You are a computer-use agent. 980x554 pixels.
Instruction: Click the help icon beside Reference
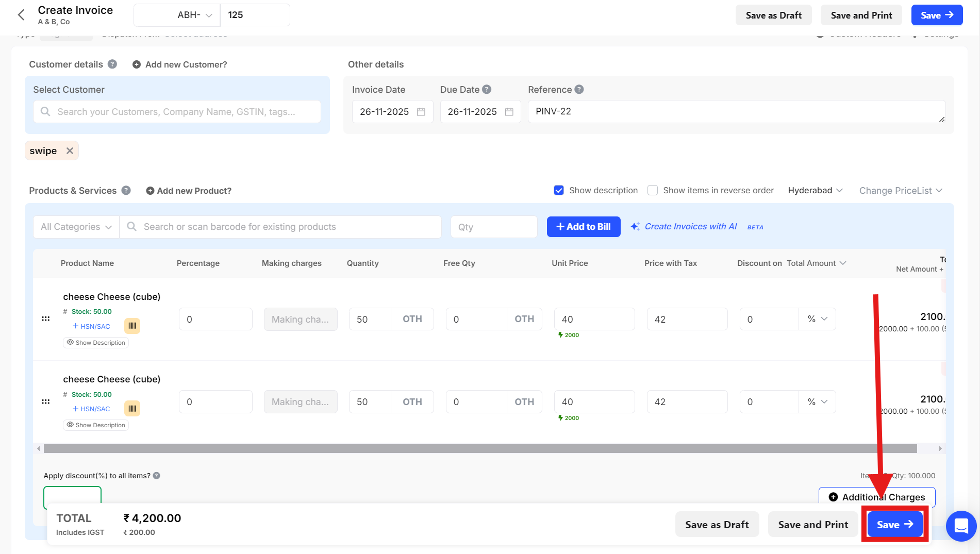[x=579, y=90]
